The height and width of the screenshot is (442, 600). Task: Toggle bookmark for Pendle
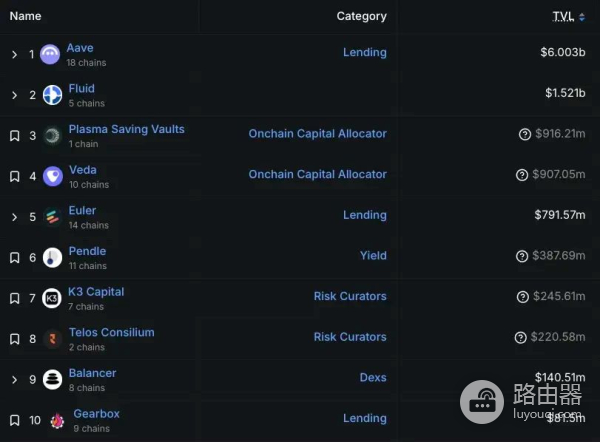[x=14, y=258]
